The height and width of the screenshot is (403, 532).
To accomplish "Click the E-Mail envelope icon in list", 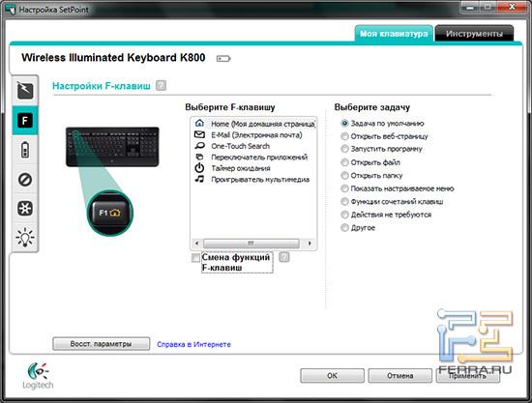I will (199, 134).
